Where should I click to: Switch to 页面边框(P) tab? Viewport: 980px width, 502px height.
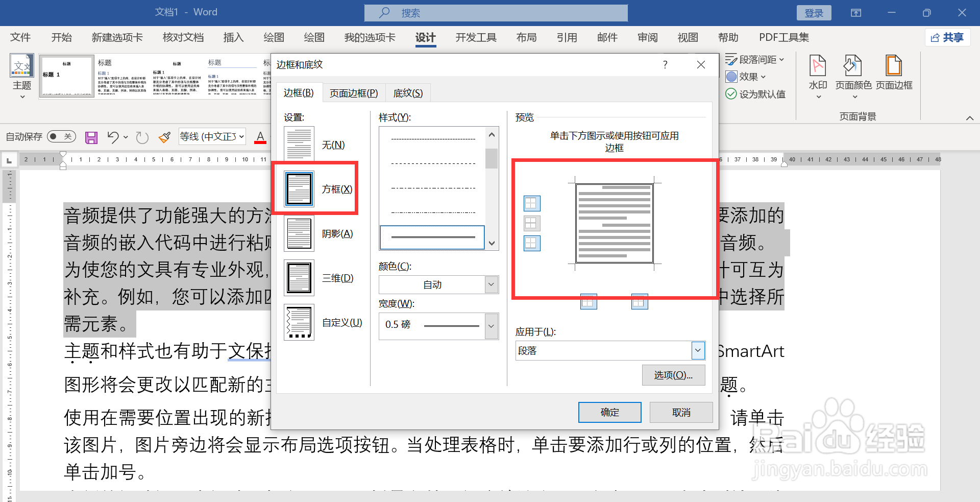point(354,93)
